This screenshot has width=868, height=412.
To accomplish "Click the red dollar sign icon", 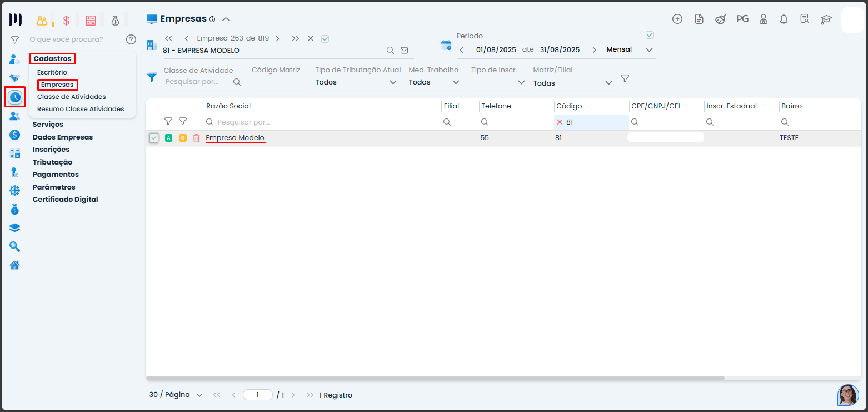I will [66, 21].
